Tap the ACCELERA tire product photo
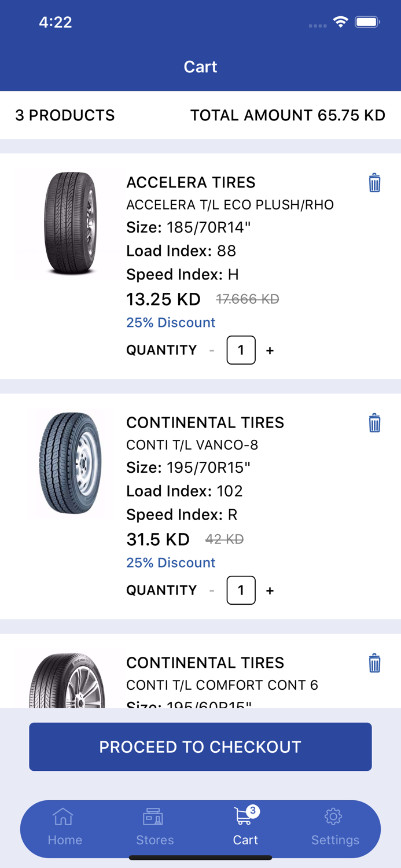Screen dimensions: 401x868 click(69, 223)
